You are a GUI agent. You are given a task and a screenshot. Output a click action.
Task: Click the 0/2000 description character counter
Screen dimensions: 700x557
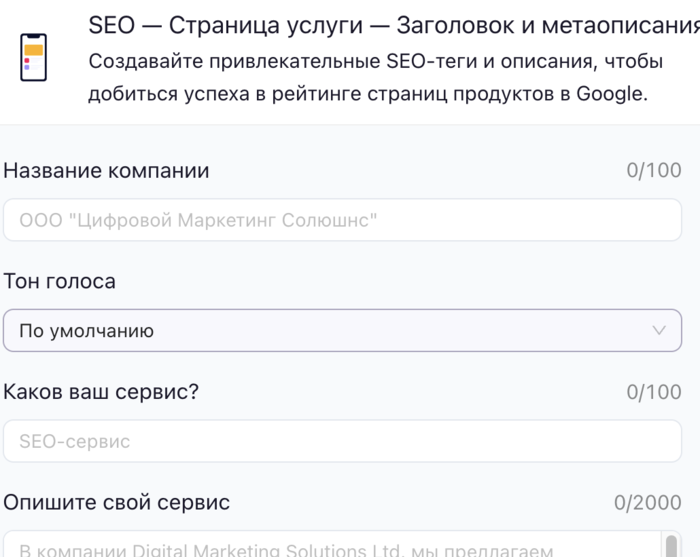[x=648, y=503]
